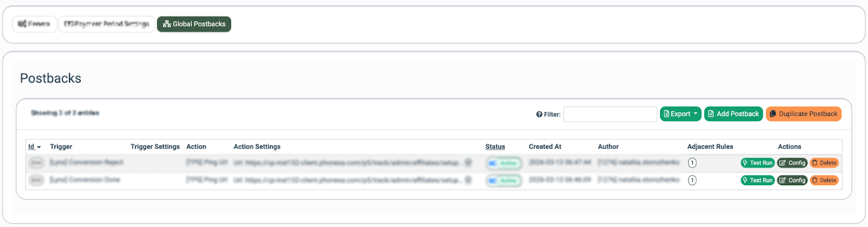Image resolution: width=868 pixels, height=227 pixels.
Task: Delete the Conversion Done postback
Action: [824, 180]
